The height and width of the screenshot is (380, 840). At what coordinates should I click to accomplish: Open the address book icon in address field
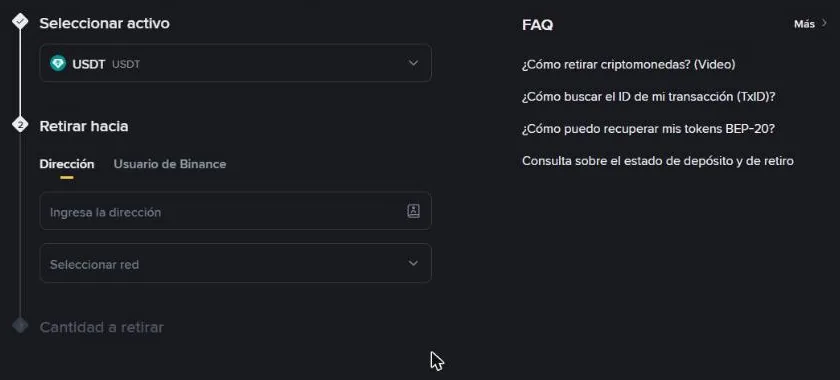[x=413, y=211]
